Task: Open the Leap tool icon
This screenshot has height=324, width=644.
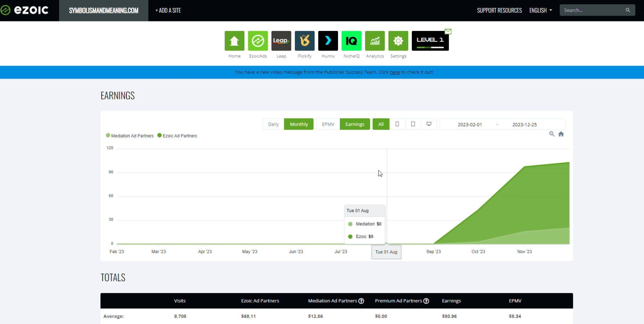Action: coord(281,41)
